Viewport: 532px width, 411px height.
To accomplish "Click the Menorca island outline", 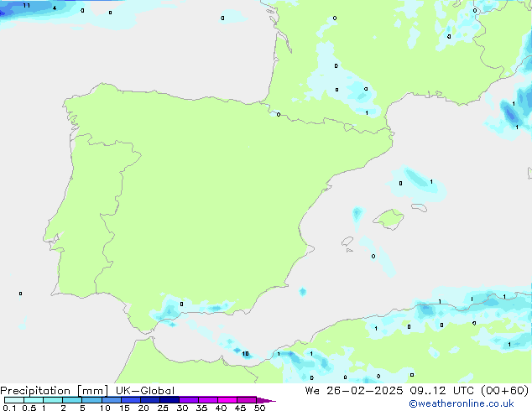I will pyautogui.click(x=420, y=207).
